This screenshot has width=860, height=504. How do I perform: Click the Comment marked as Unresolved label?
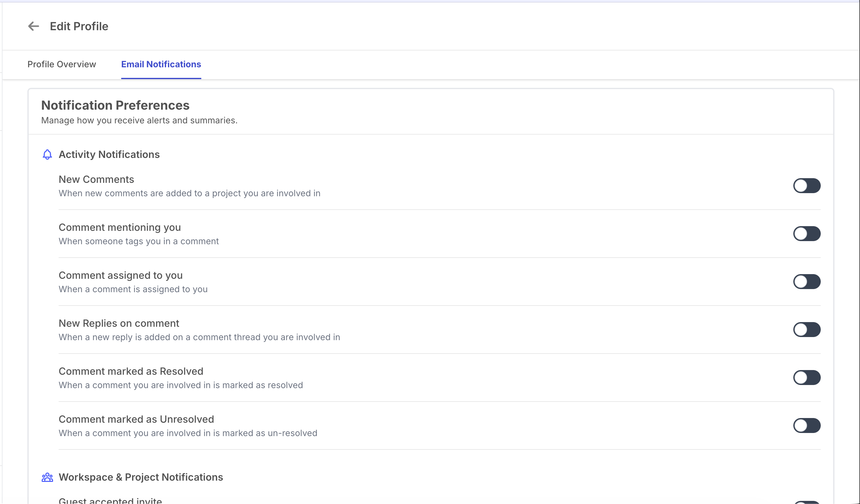(x=136, y=419)
